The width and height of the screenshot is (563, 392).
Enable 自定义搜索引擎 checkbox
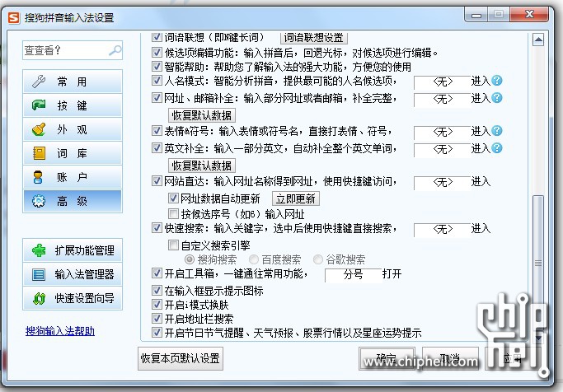click(x=173, y=245)
